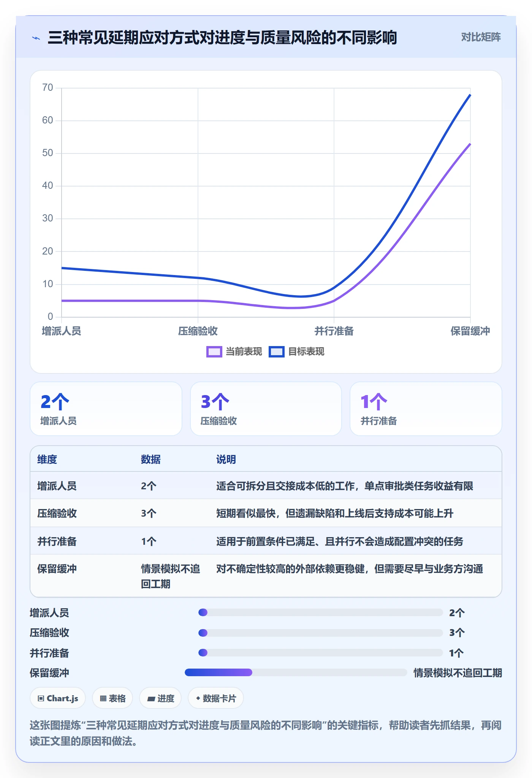
Task: Click the 并行准备 progress bar
Action: tap(320, 653)
